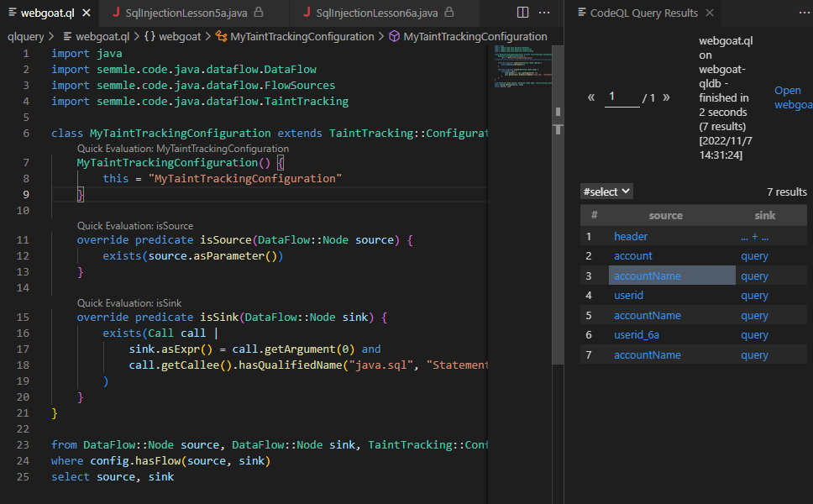This screenshot has width=813, height=504.
Task: Run Quick Evaluation: isSink code lens
Action: pos(129,303)
